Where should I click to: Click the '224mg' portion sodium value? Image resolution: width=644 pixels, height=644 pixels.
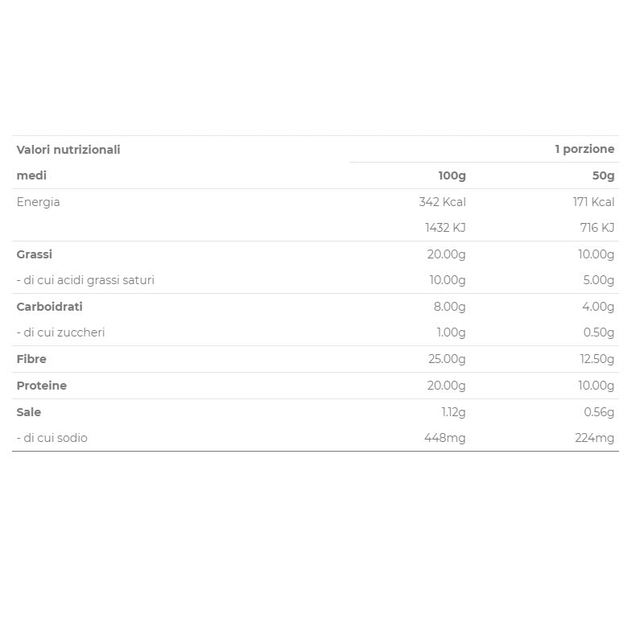[x=595, y=438]
